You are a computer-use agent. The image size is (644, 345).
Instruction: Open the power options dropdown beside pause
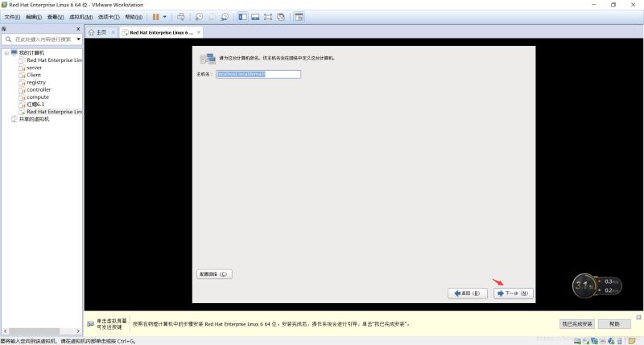click(166, 16)
